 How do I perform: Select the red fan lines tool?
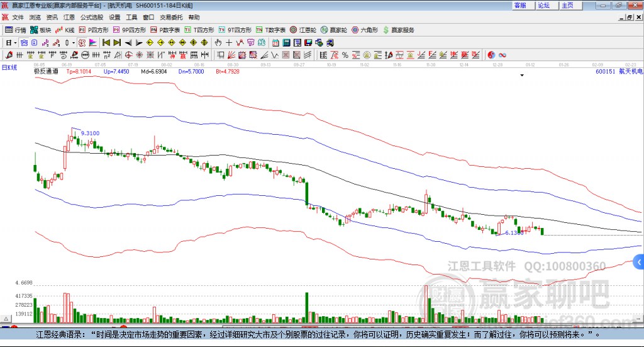pos(231,55)
